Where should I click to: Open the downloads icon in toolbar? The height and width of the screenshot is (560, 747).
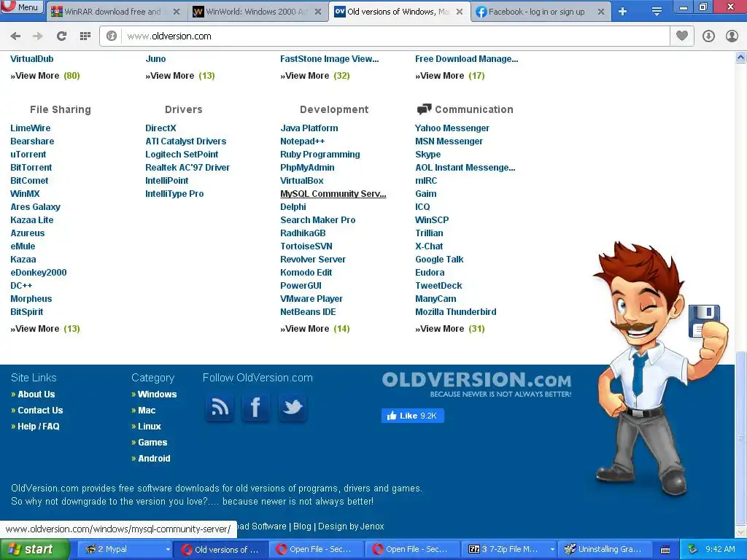point(708,36)
